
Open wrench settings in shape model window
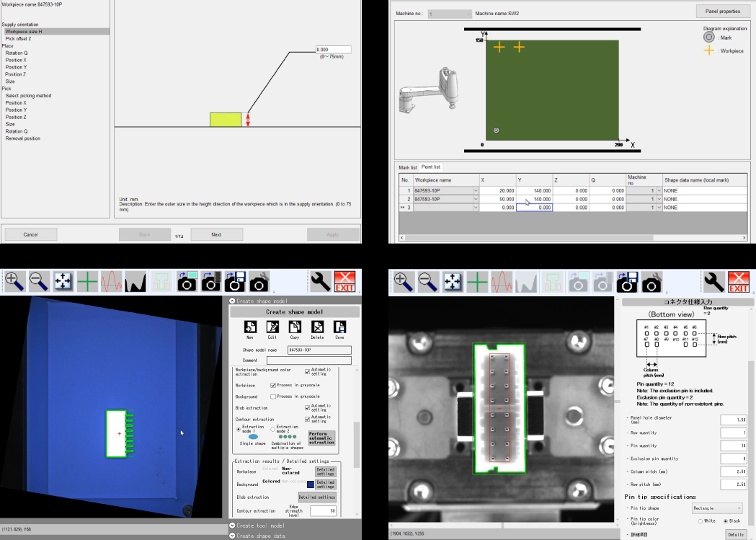(x=321, y=281)
